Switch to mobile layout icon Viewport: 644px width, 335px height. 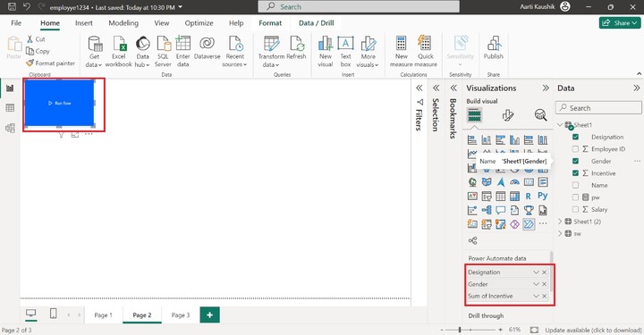(x=54, y=314)
